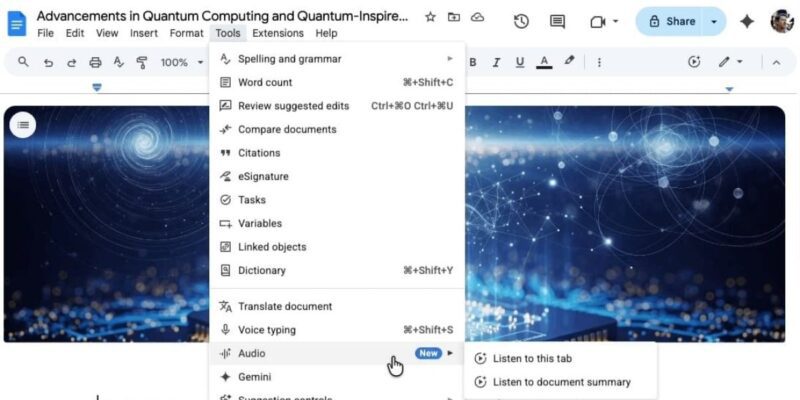
Task: Open Gemini sparkle icon beside Share
Action: [747, 21]
